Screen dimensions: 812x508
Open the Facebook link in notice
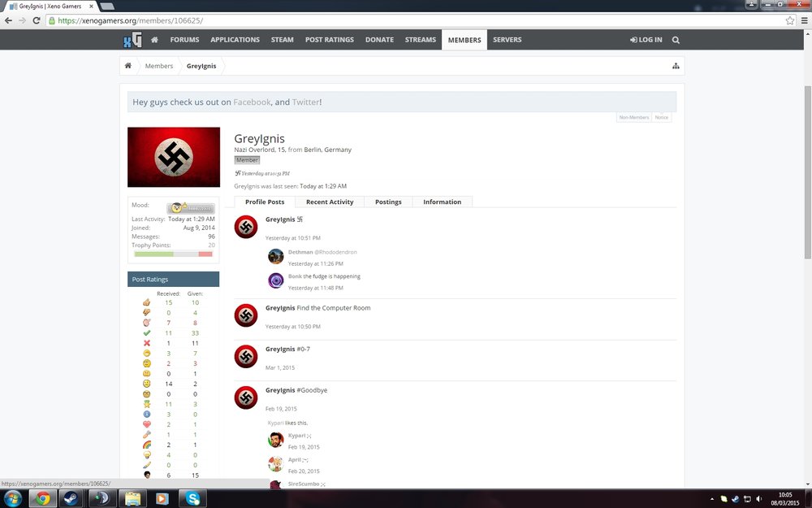tap(252, 102)
